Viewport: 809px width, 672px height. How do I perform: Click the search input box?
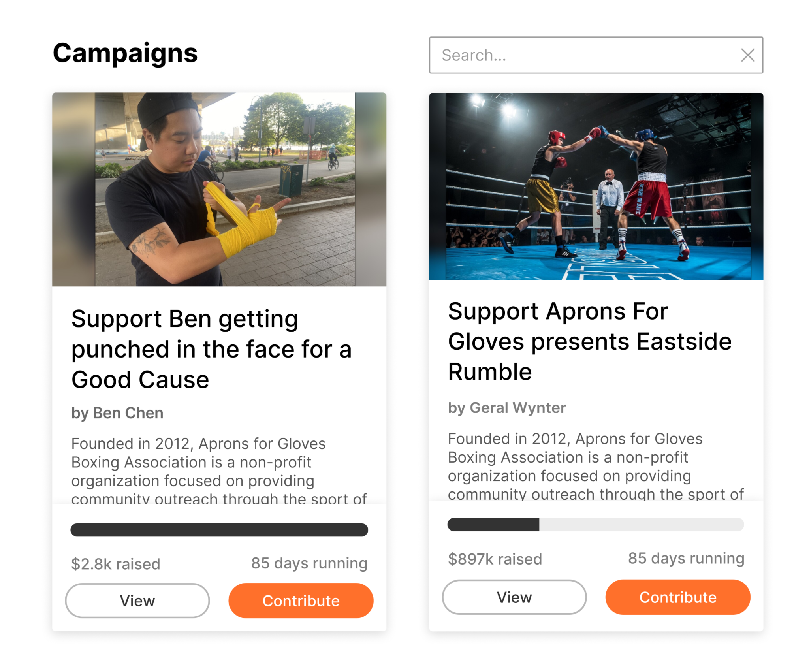pos(573,55)
